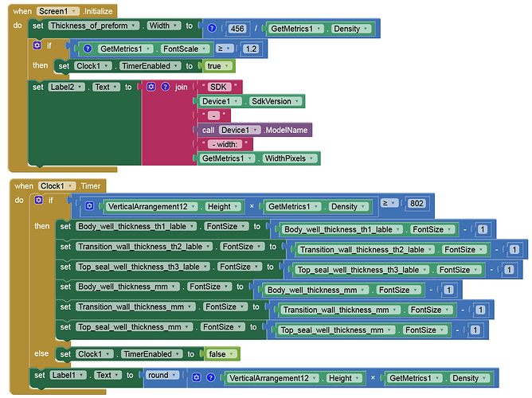The height and width of the screenshot is (398, 532).
Task: Click the gear icon on the Screen1.Initialize if block
Action: click(x=37, y=45)
